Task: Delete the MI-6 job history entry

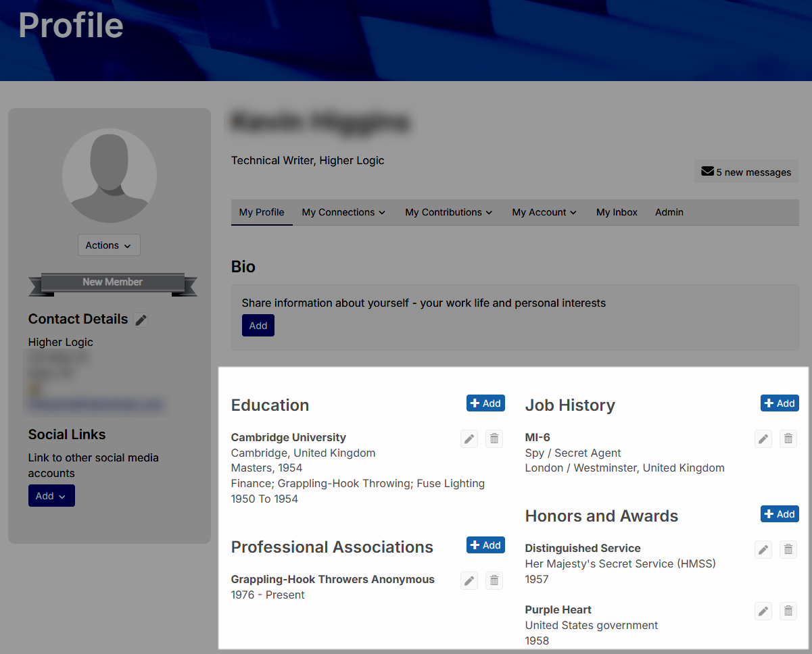Action: click(788, 438)
